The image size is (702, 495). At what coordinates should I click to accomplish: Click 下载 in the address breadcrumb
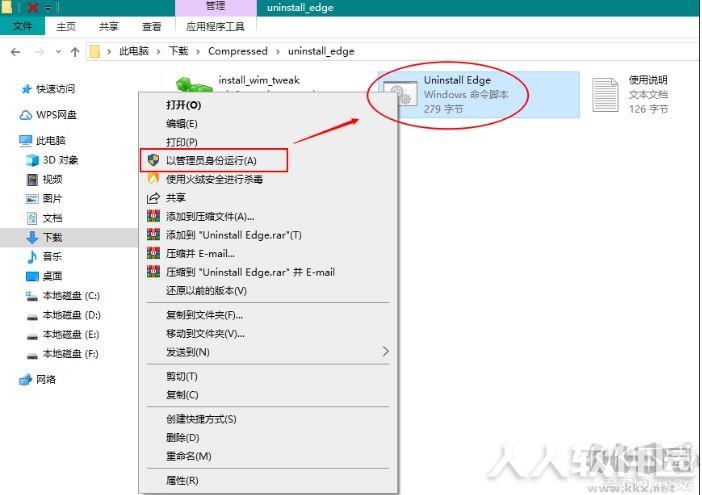178,51
